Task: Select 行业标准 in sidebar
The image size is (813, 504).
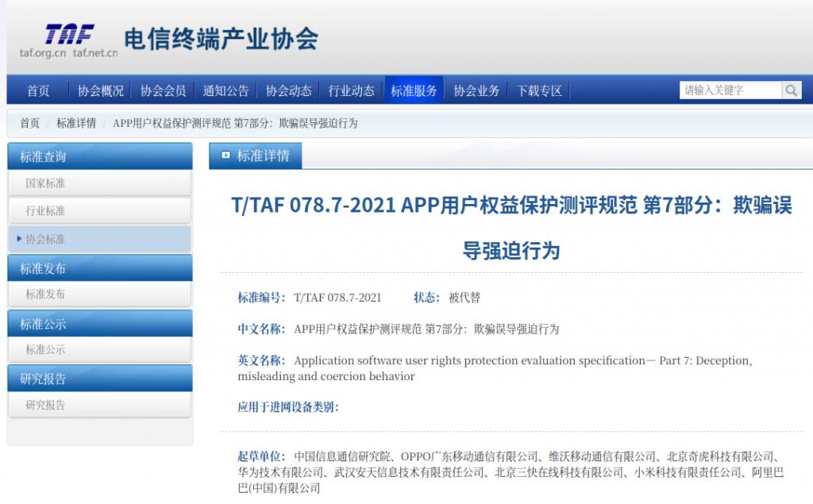Action: coord(99,211)
